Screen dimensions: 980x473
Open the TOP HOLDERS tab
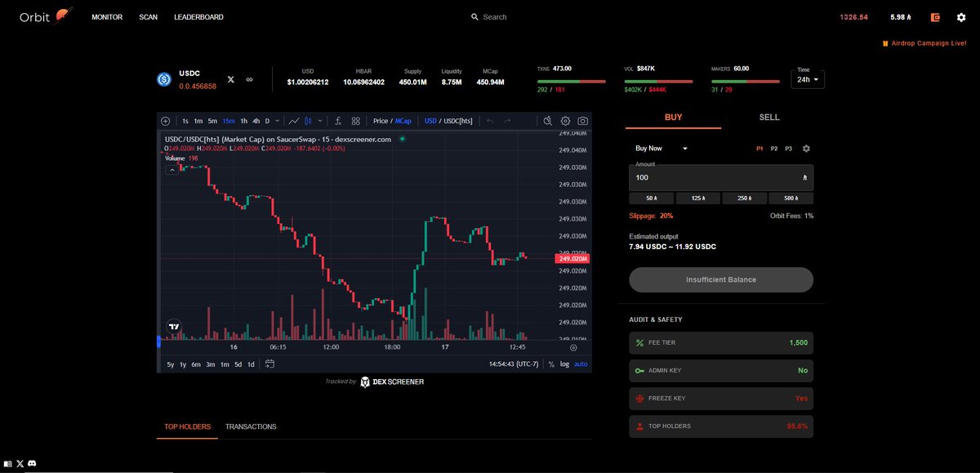coord(187,426)
